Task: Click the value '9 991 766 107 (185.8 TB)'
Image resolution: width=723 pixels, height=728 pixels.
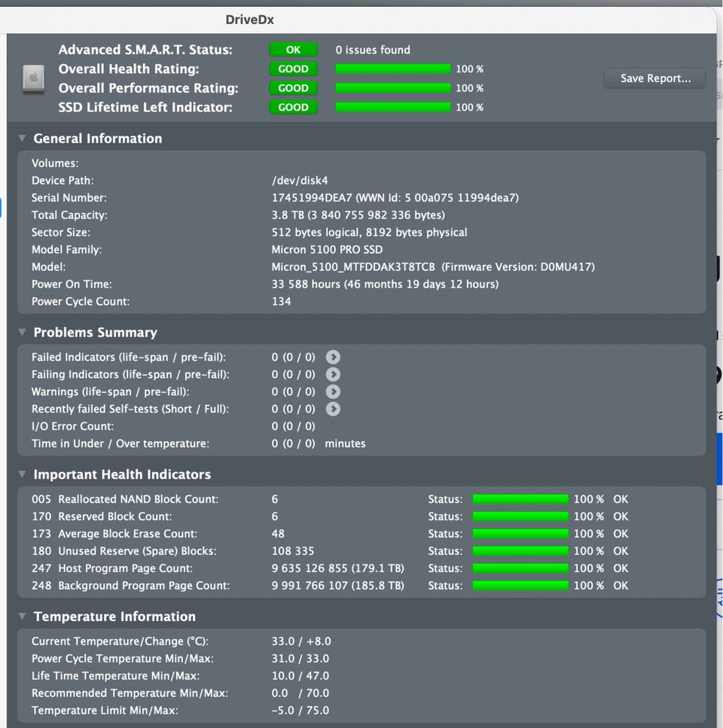Action: coord(338,586)
